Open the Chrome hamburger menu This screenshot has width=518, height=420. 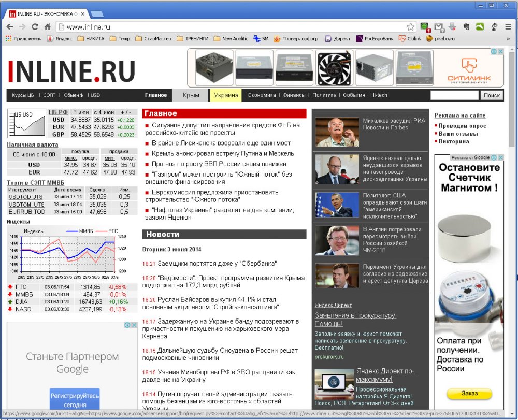point(508,27)
